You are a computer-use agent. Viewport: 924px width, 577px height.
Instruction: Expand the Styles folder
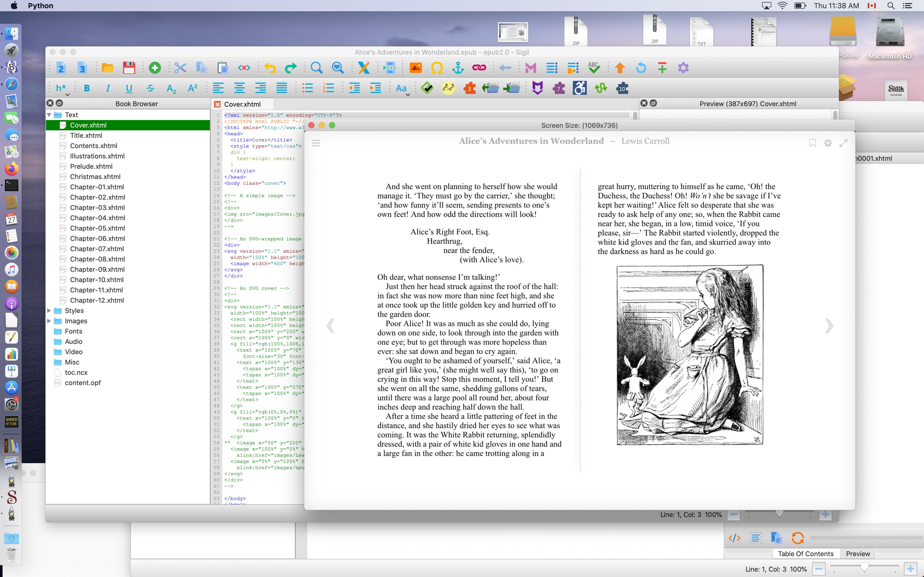pos(49,311)
